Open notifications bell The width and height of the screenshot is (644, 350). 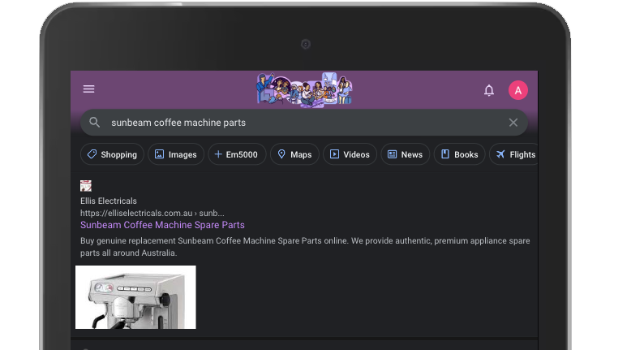click(489, 90)
